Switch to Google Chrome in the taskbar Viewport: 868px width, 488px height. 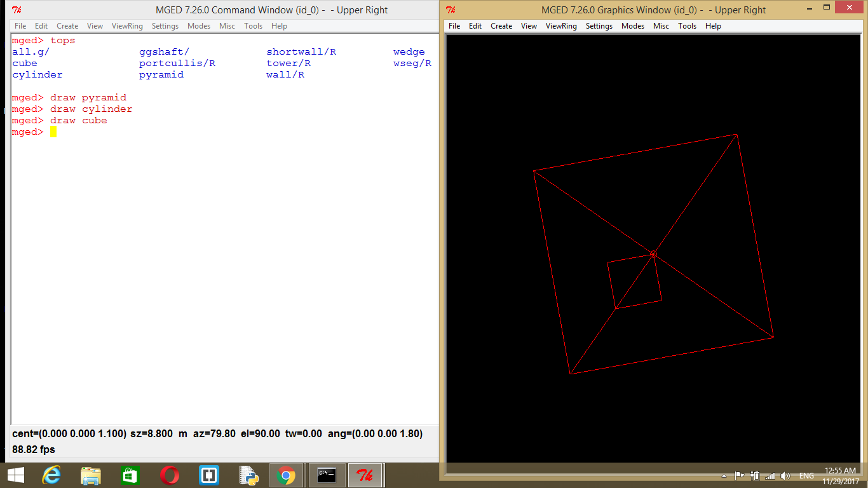point(287,475)
